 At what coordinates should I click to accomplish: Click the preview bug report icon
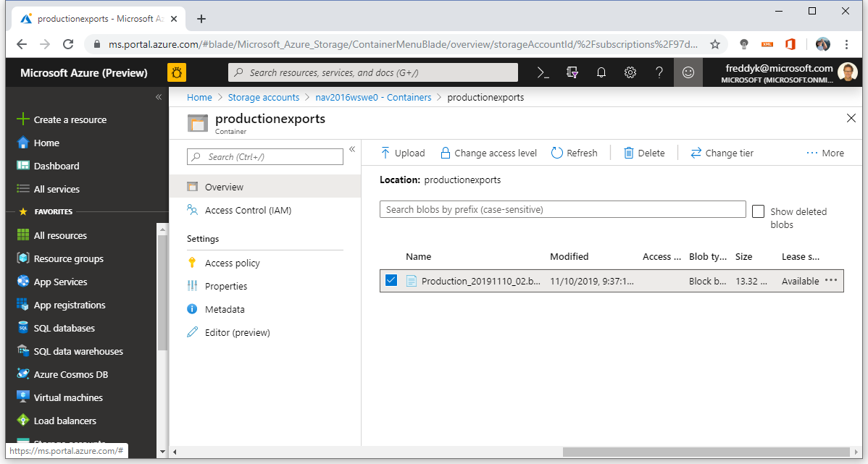click(177, 72)
